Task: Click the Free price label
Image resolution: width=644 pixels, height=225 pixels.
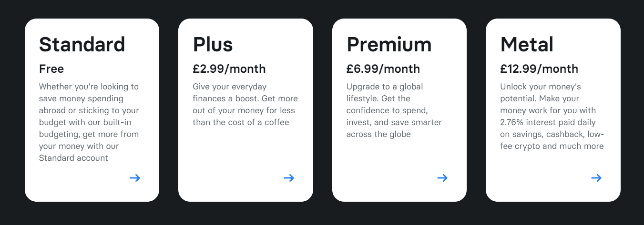Action: click(x=51, y=69)
